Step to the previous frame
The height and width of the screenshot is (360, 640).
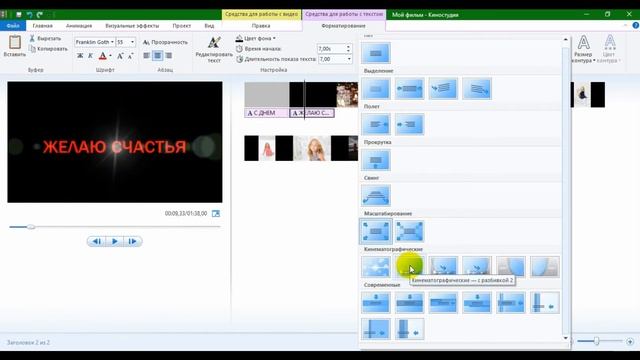click(x=97, y=241)
